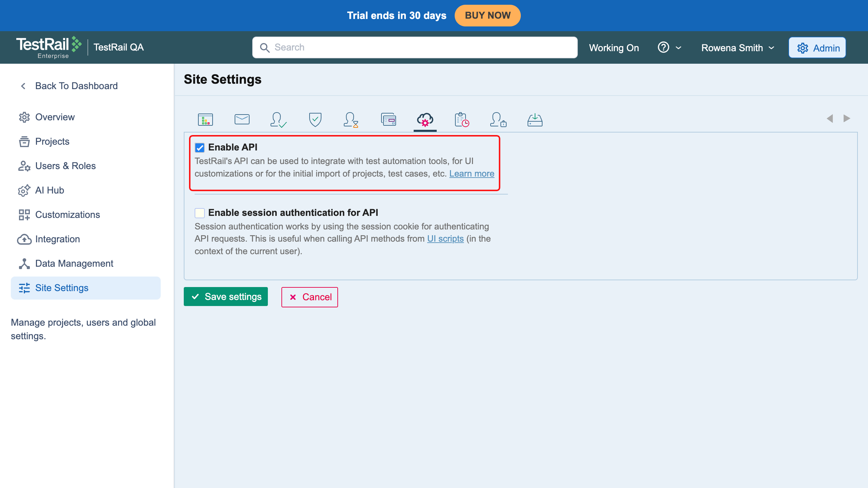Click the search magnifier icon
The height and width of the screenshot is (488, 868).
coord(265,48)
